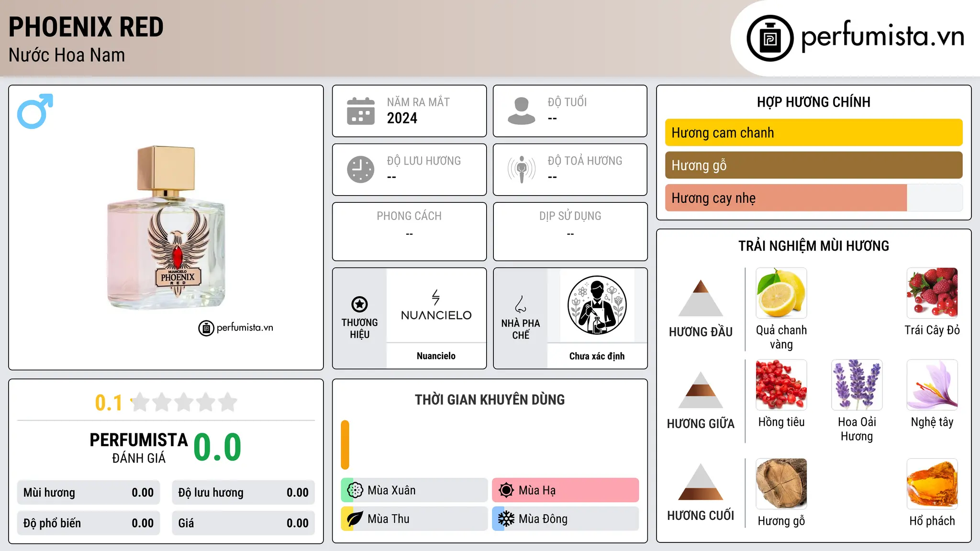Viewport: 980px width, 551px height.
Task: Click the Độ lưu hương score row
Action: 243,493
